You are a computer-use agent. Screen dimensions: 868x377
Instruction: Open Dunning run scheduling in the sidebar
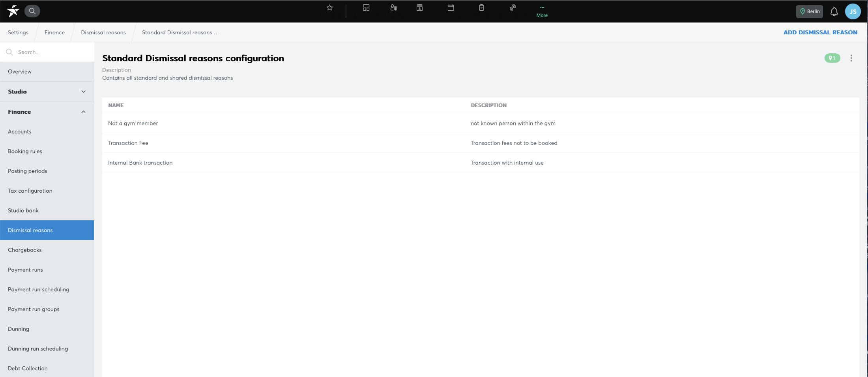pos(47,349)
